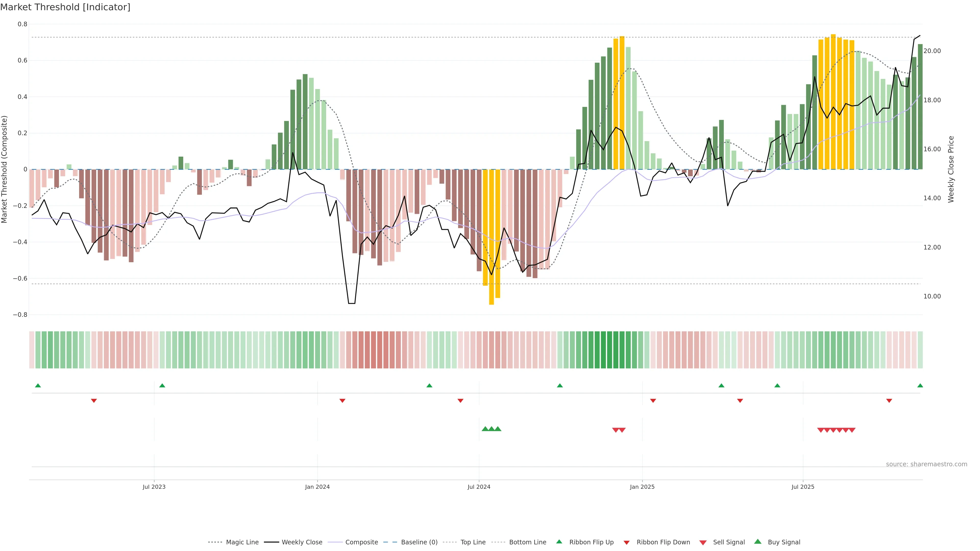
Task: Click the source: sharemaestro.com text
Action: tap(926, 464)
